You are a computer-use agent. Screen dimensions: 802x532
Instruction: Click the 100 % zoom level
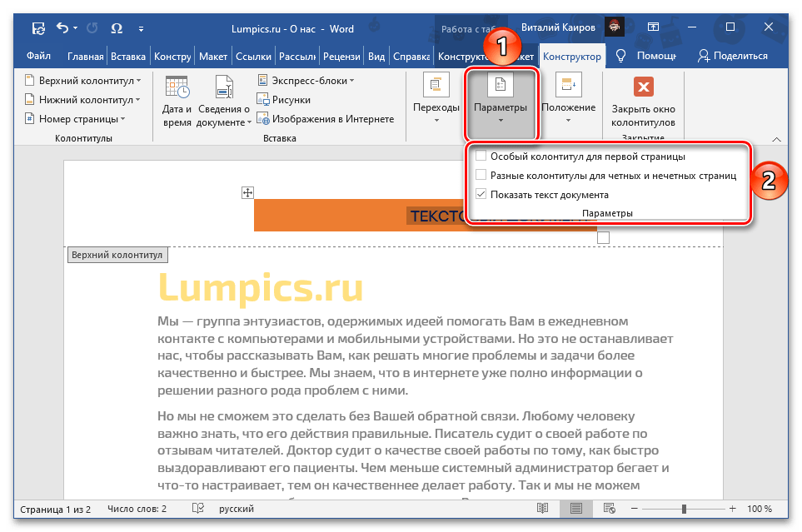(x=760, y=509)
